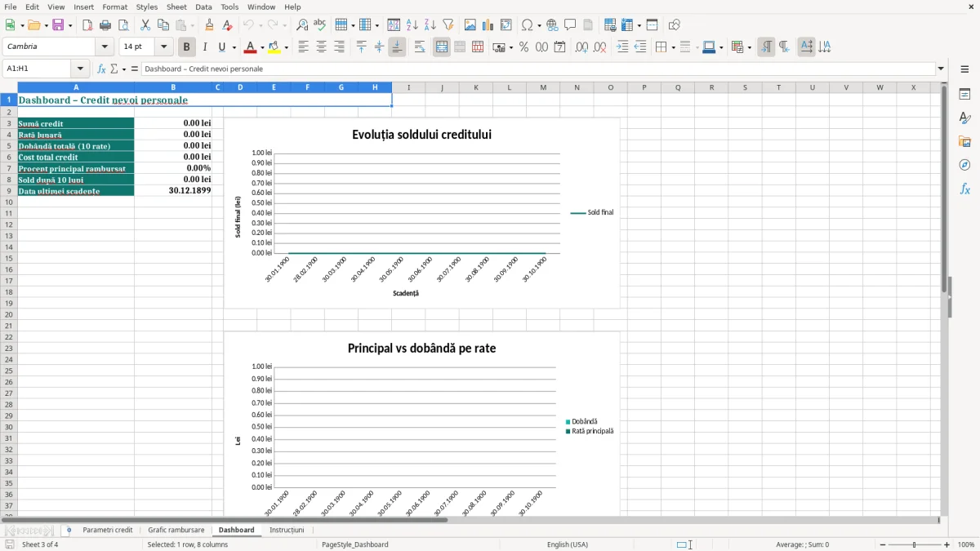Open Find and Replace

tap(302, 25)
